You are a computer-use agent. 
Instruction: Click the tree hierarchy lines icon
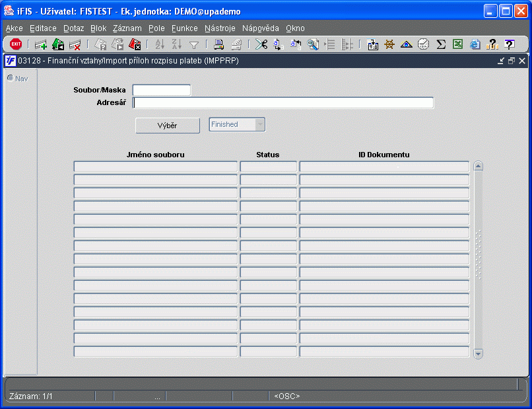click(347, 44)
